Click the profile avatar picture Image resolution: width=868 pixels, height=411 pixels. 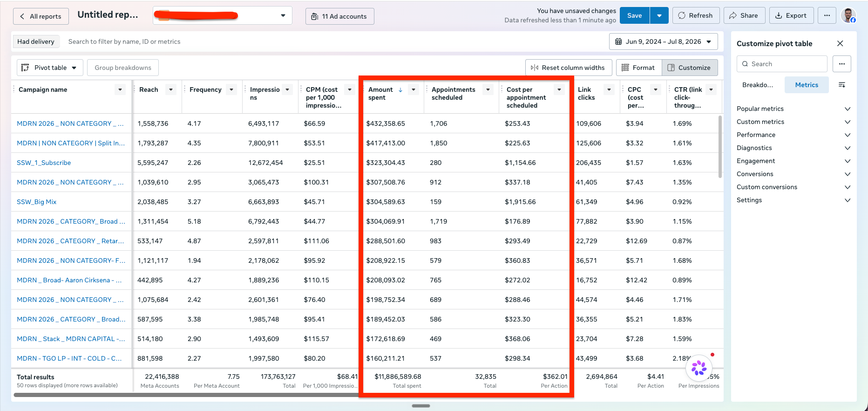(x=848, y=15)
